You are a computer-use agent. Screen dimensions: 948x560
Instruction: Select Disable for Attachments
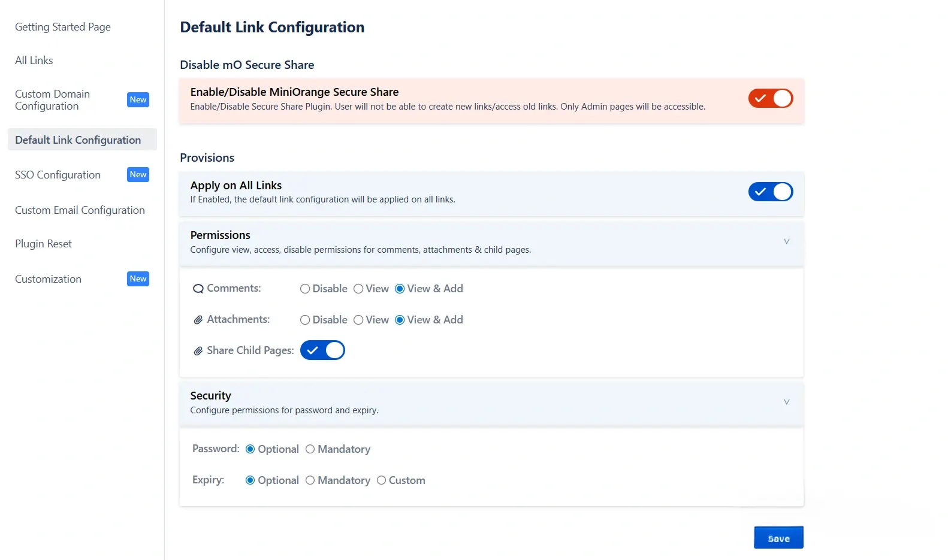point(305,320)
